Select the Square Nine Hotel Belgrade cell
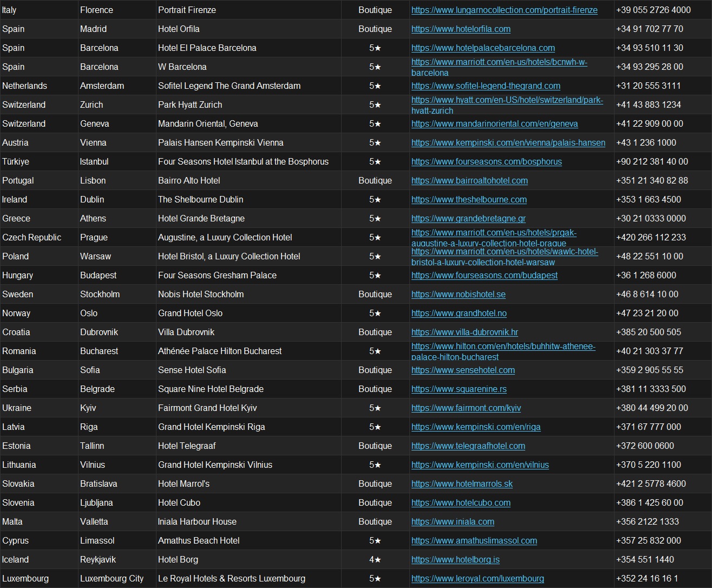The width and height of the screenshot is (712, 588). click(x=249, y=389)
